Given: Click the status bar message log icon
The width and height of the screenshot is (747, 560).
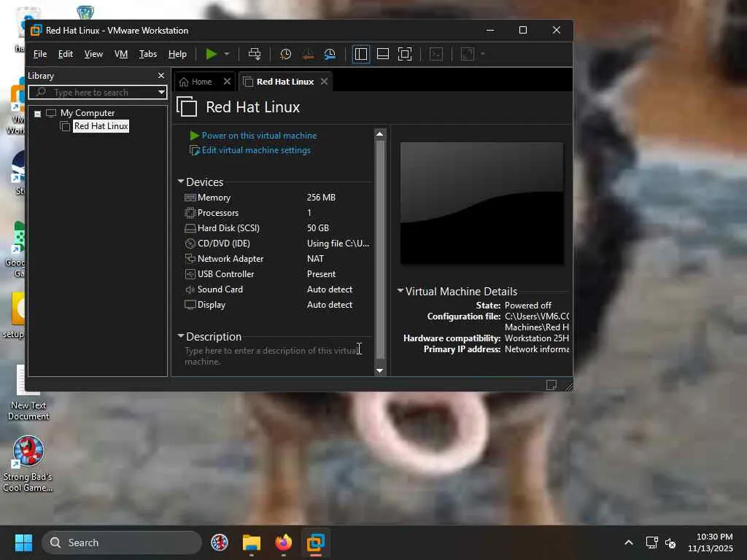Looking at the screenshot, I should click(x=551, y=385).
